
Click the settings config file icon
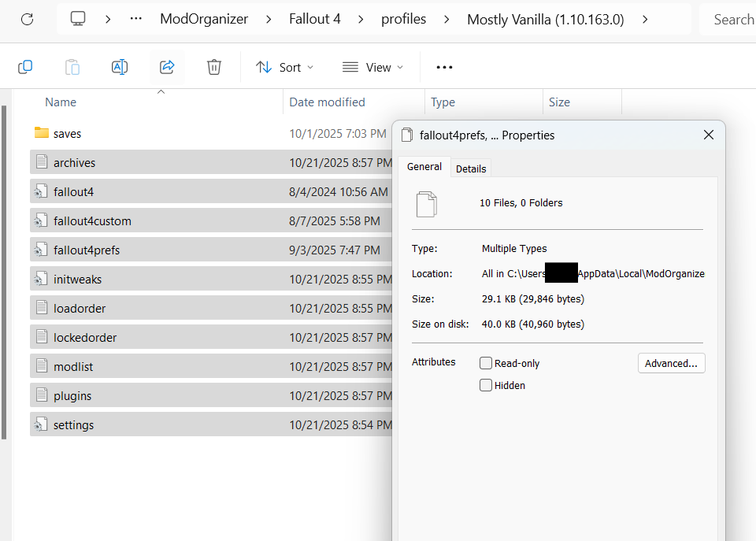(x=41, y=424)
